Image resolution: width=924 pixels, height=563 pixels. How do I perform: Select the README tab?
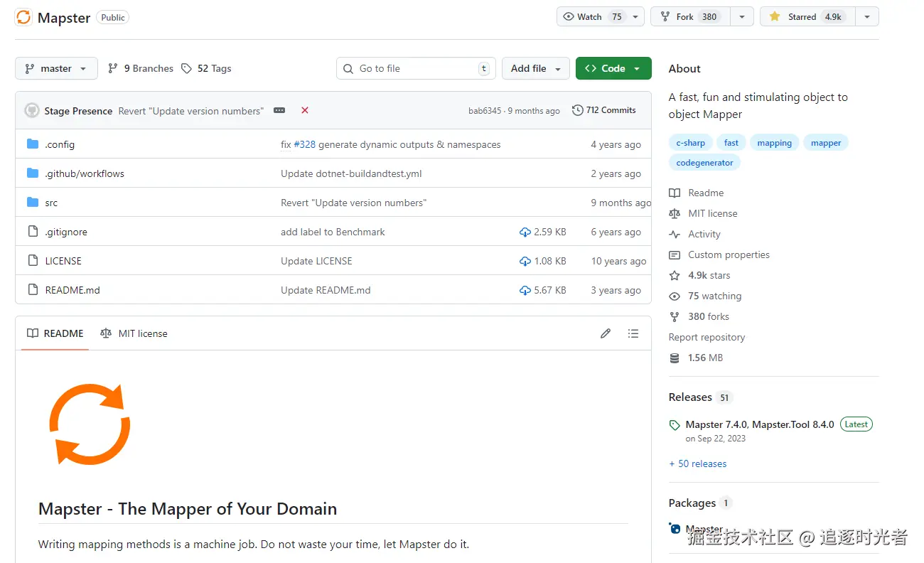pos(55,333)
